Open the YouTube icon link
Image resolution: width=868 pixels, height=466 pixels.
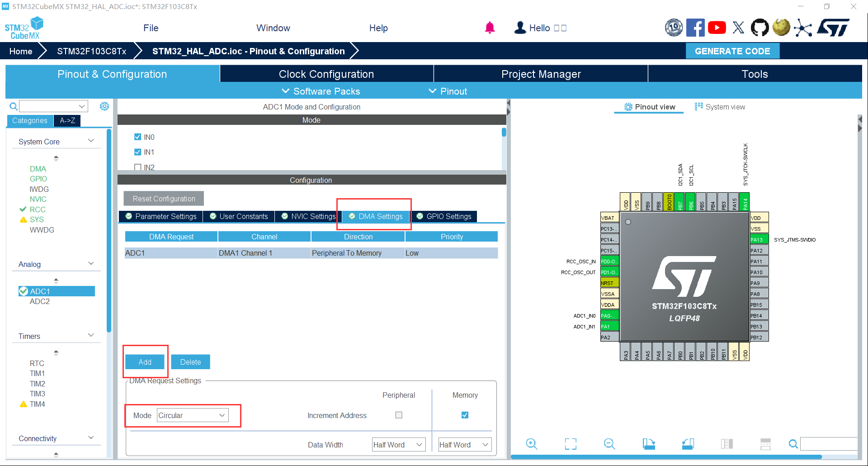coord(717,28)
